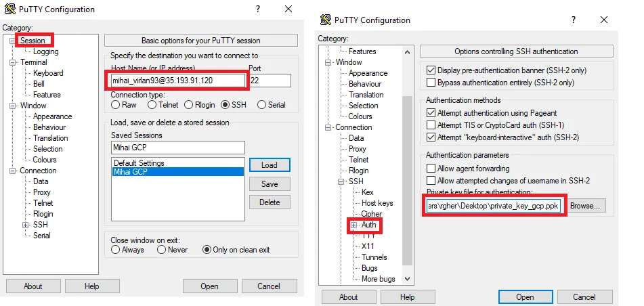Collapse the Connection node in right window

(x=328, y=127)
